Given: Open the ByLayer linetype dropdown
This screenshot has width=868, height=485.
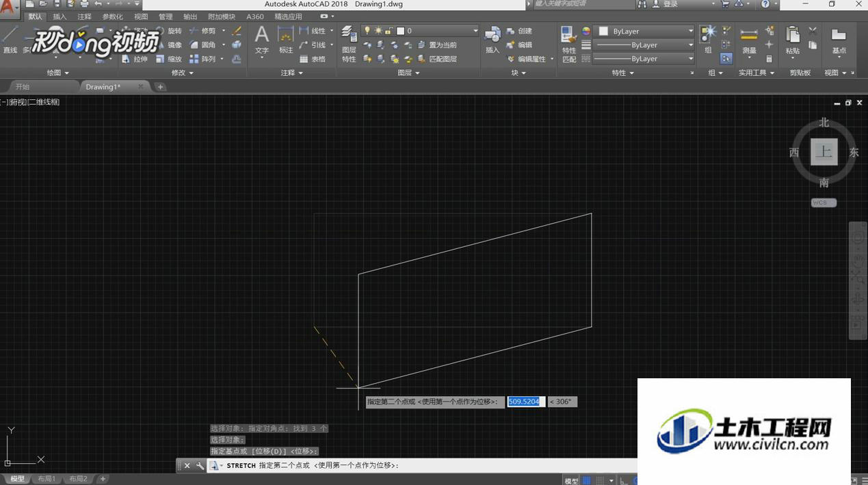Looking at the screenshot, I should pos(643,59).
